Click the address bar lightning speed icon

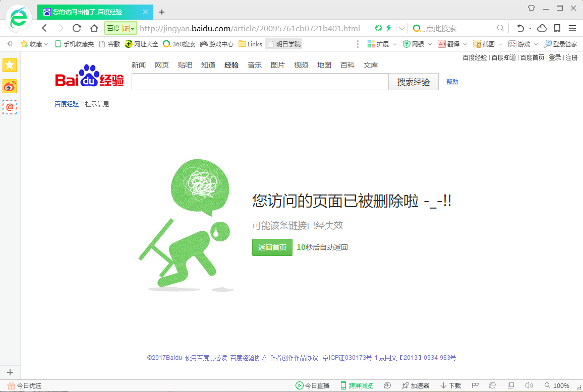pyautogui.click(x=389, y=28)
